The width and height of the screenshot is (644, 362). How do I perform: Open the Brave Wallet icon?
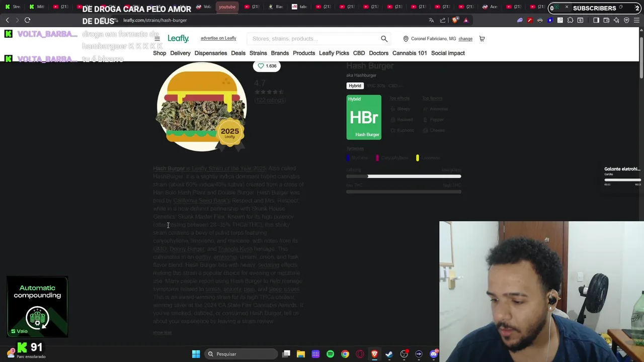coord(606,20)
